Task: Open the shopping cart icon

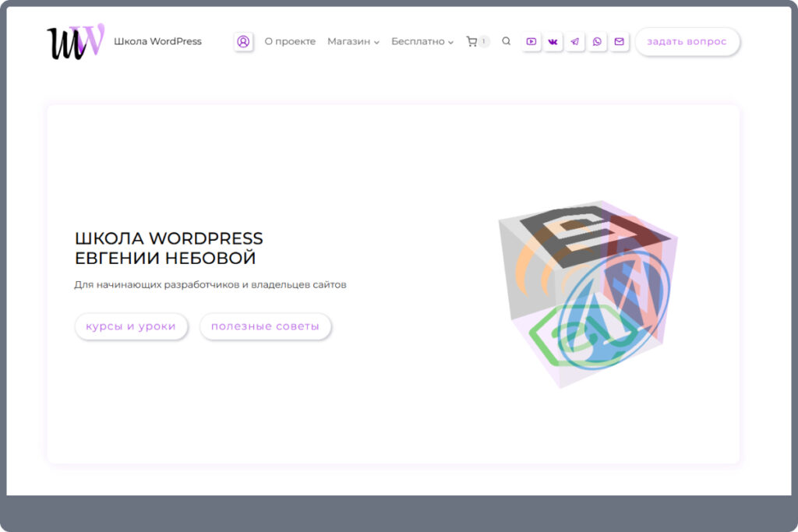Action: click(x=471, y=41)
